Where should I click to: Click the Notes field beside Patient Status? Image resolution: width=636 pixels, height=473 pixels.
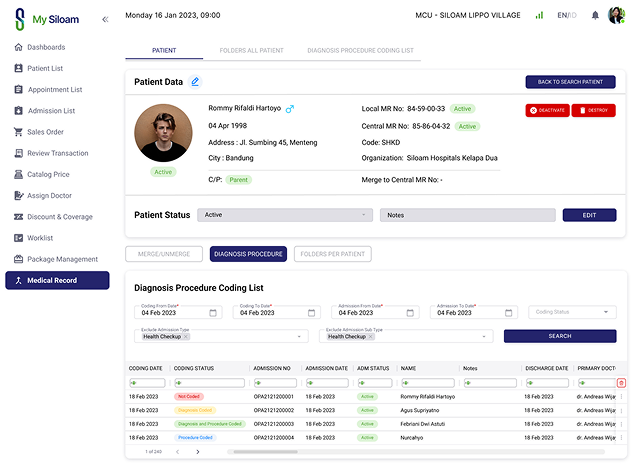click(x=467, y=215)
